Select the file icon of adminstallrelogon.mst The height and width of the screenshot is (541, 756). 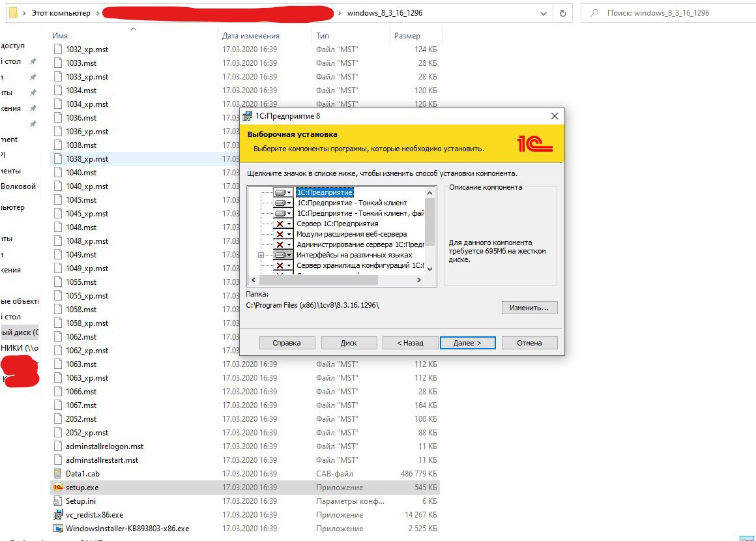[58, 446]
